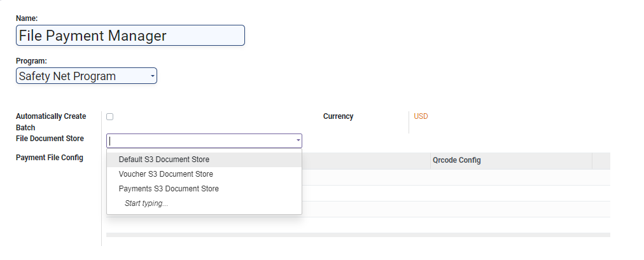644x260 pixels.
Task: Select Default S3 Document Store option
Action: [164, 160]
